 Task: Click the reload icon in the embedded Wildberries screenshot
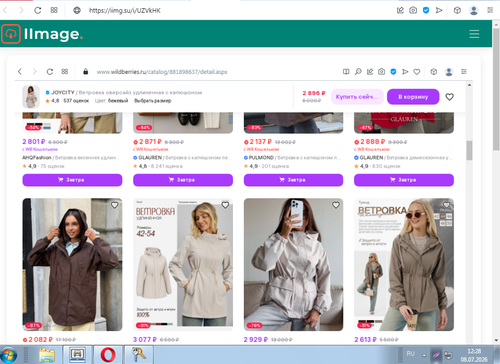(50, 72)
